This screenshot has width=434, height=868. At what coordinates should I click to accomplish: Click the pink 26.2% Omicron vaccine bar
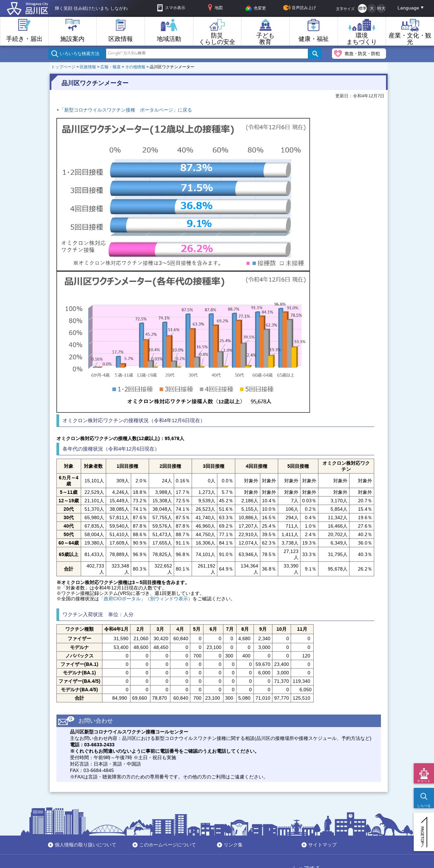coord(199,249)
